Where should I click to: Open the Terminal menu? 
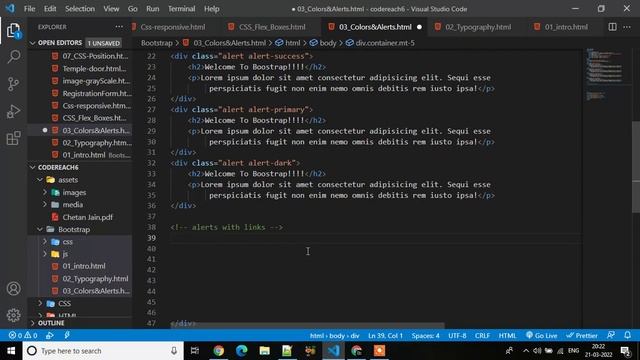tap(181, 9)
